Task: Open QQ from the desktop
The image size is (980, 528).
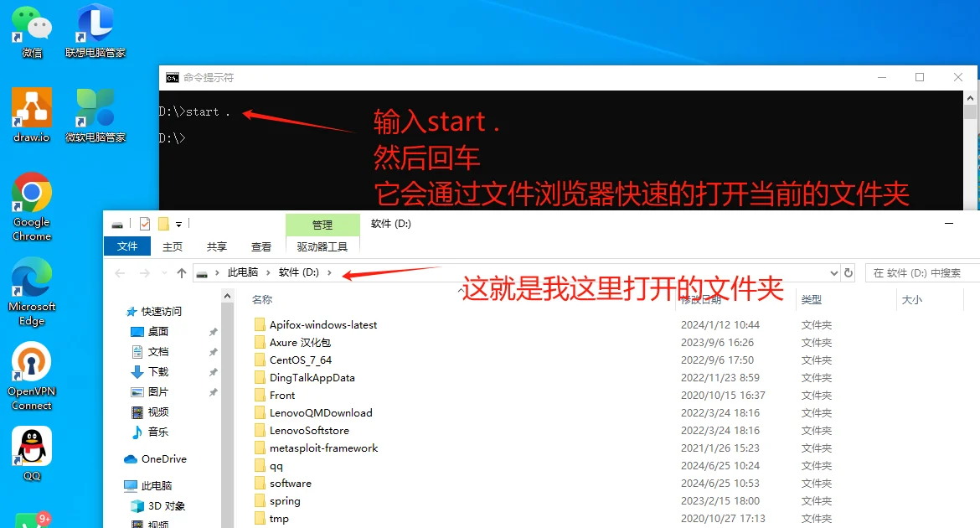Action: click(x=31, y=444)
